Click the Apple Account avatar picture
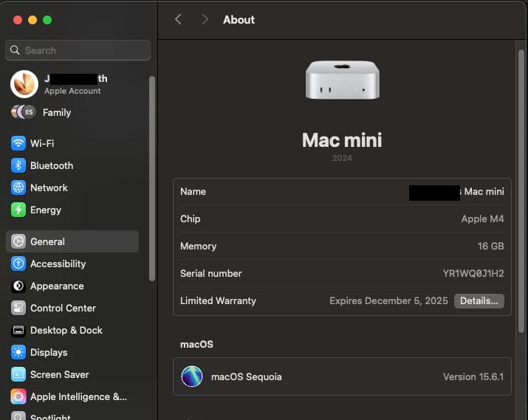The width and height of the screenshot is (528, 420). pyautogui.click(x=24, y=84)
